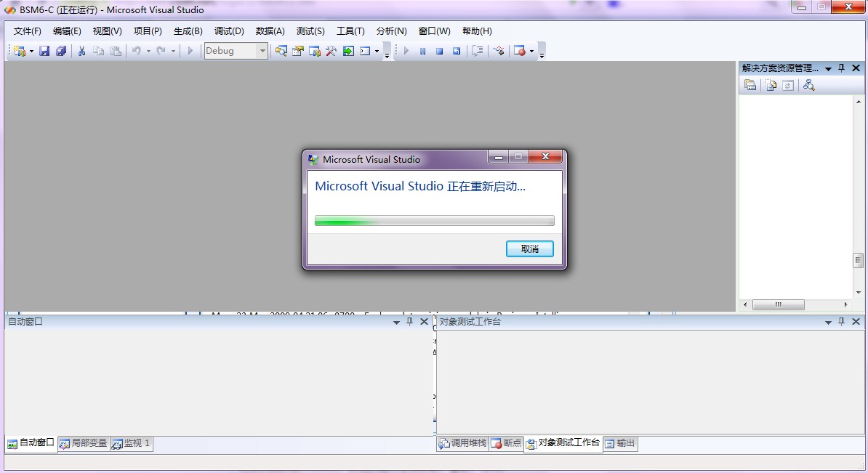This screenshot has height=473, width=868.
Task: Switch to the 断点 tab
Action: (506, 443)
